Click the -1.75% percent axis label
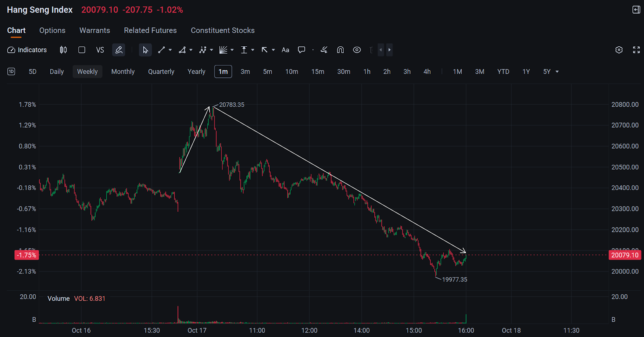This screenshot has height=337, width=644. [27, 255]
